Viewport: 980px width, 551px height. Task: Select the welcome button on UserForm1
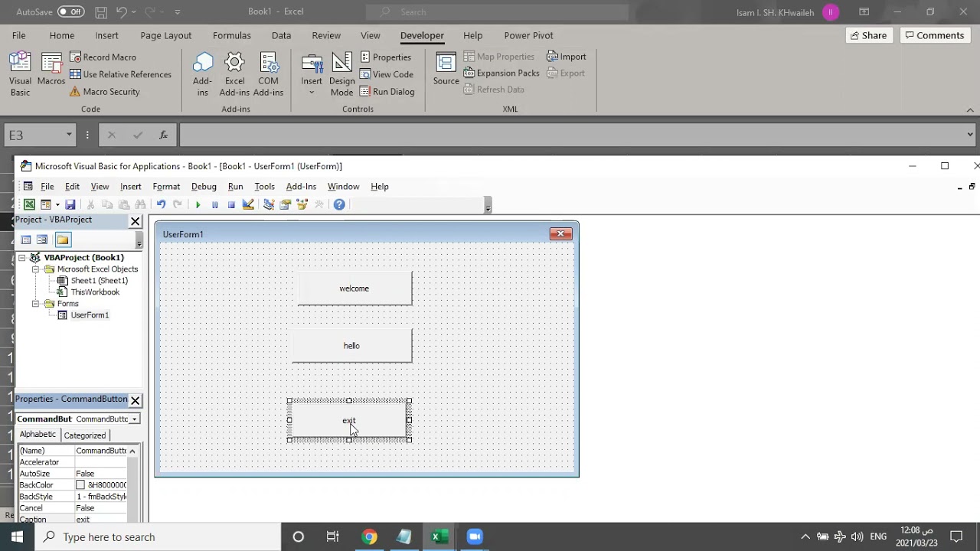point(354,289)
